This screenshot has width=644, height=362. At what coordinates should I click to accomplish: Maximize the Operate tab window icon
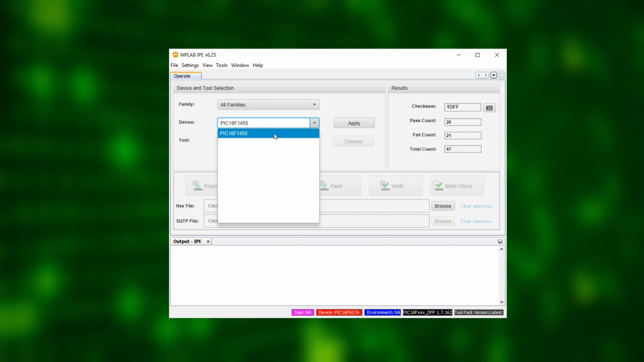point(502,75)
